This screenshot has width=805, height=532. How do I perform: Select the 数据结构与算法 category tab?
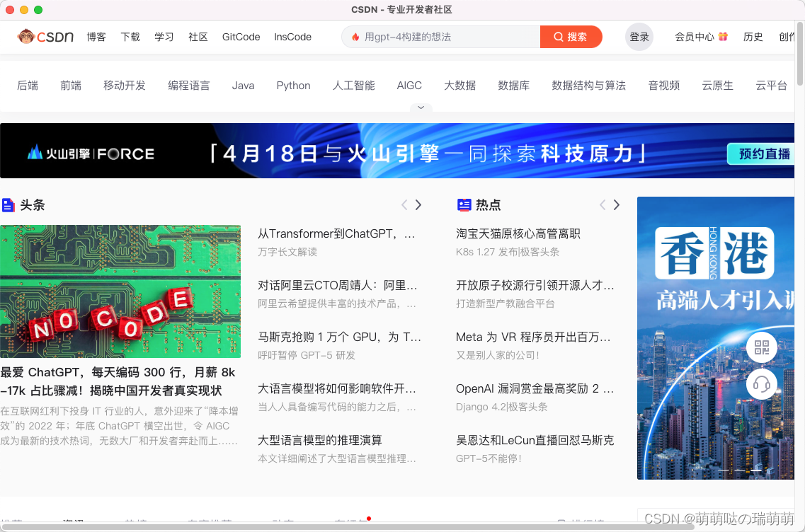click(589, 86)
